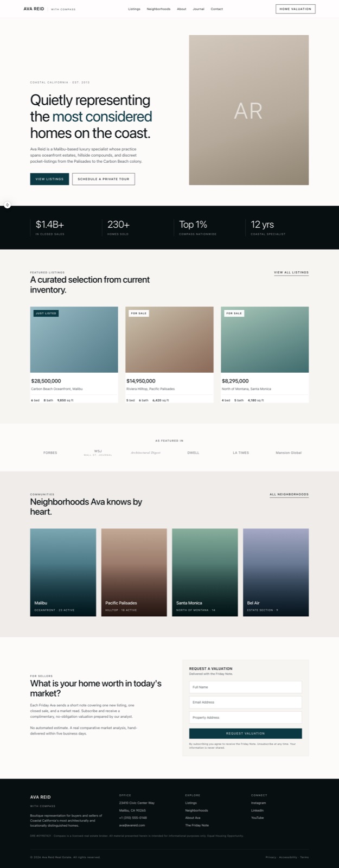Open the $28,500,000 Carbon Beach listing photo
Screen dimensions: 339x868
click(x=74, y=340)
